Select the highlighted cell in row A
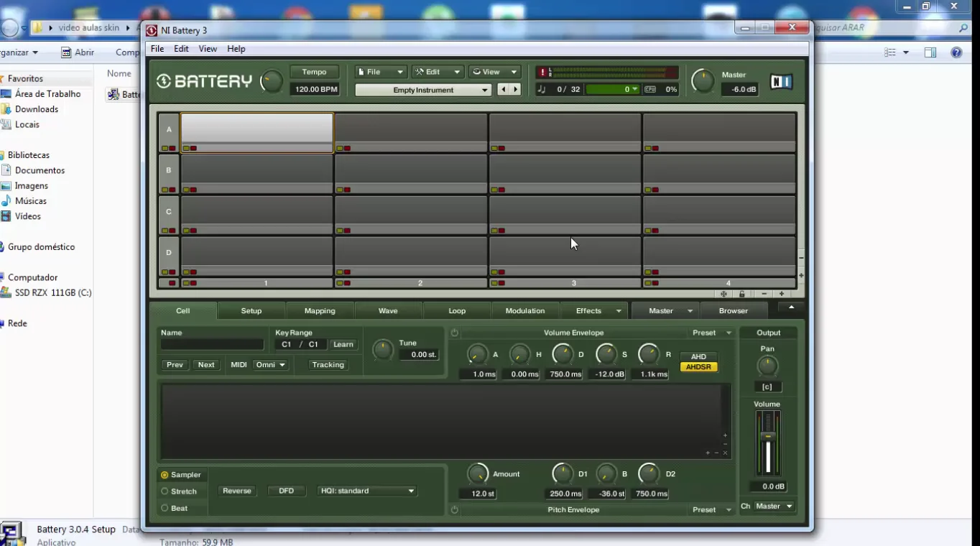The width and height of the screenshot is (980, 546). 257,133
